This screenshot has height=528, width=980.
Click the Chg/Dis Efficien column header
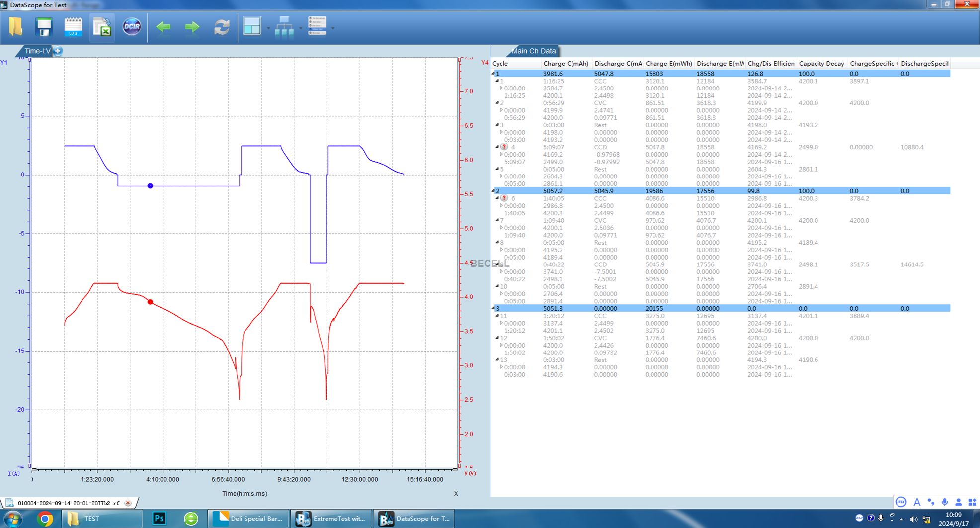pyautogui.click(x=771, y=64)
